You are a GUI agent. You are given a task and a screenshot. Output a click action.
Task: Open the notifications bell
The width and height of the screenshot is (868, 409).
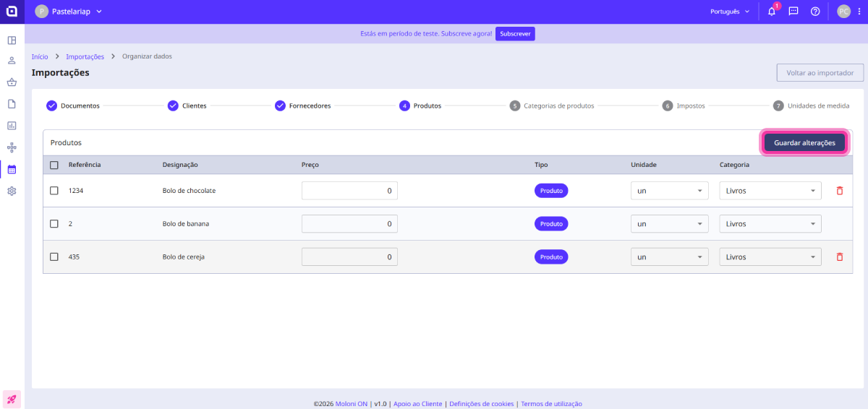click(x=771, y=12)
